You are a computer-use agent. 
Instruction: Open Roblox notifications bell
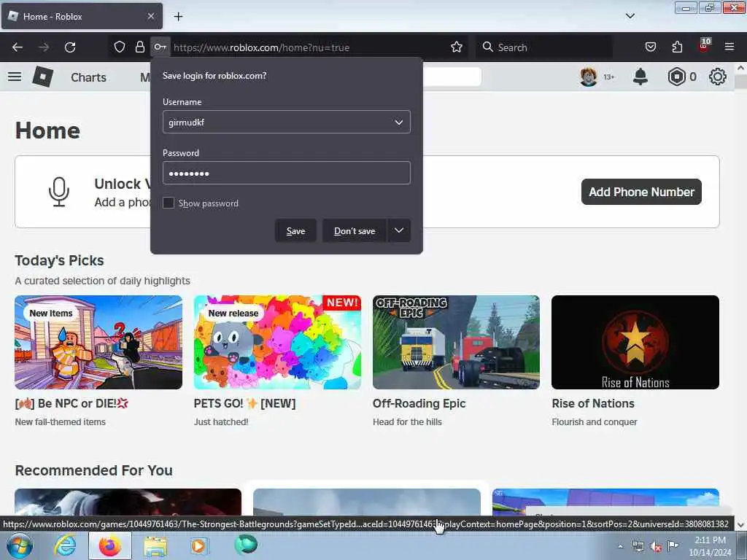click(640, 77)
